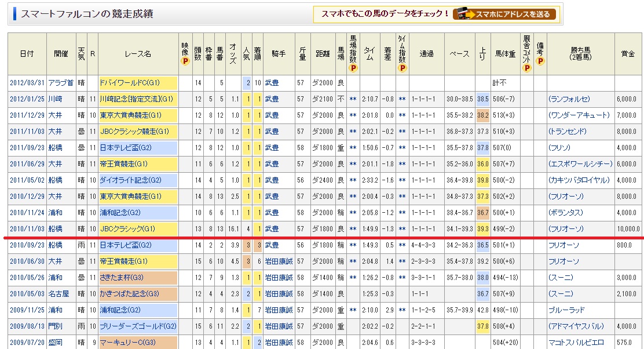Click the P icon under タイム指数 header

click(402, 68)
